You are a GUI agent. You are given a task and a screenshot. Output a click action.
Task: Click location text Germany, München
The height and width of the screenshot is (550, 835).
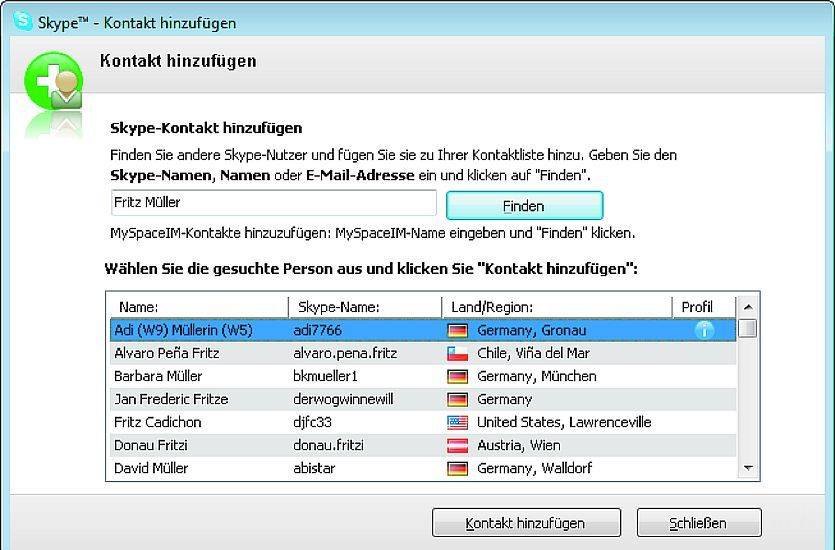pos(537,376)
